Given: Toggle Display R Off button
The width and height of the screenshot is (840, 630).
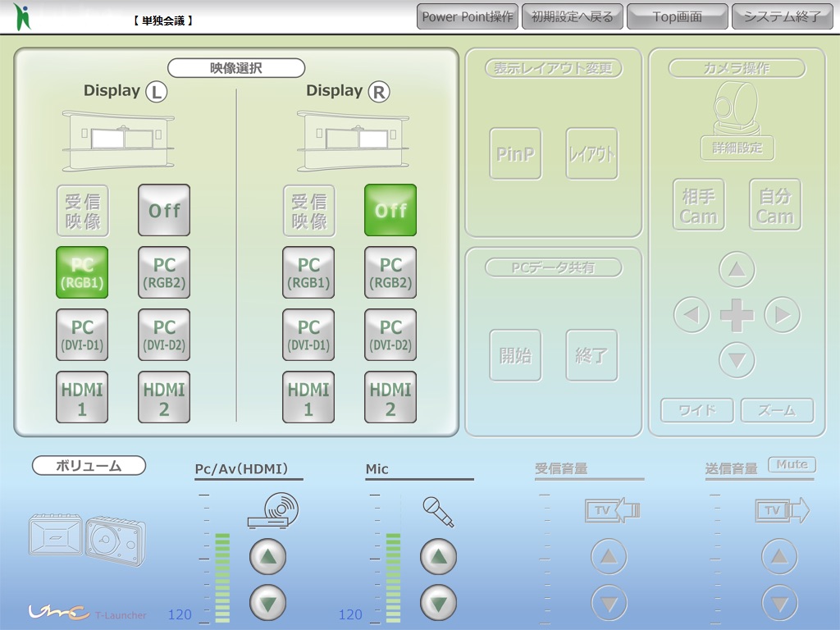Looking at the screenshot, I should 390,210.
